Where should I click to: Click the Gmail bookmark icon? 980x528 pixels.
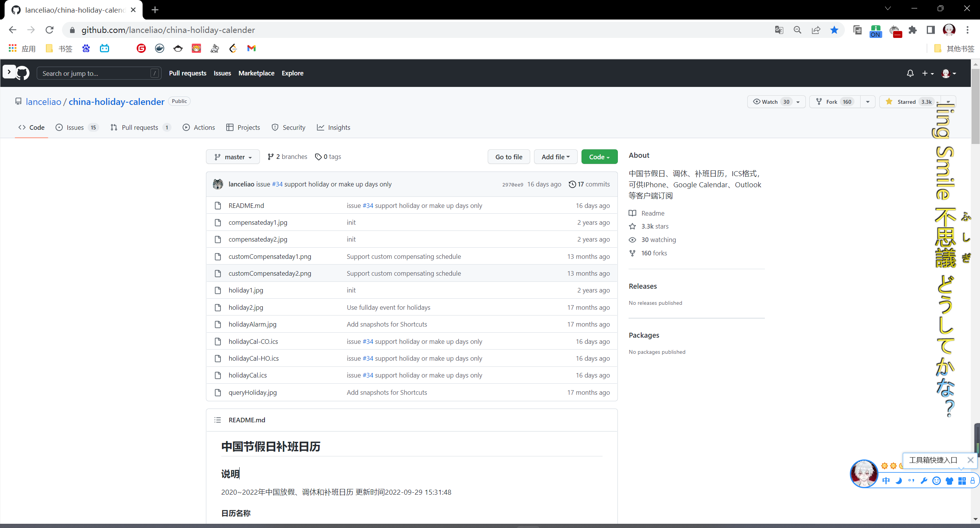251,48
